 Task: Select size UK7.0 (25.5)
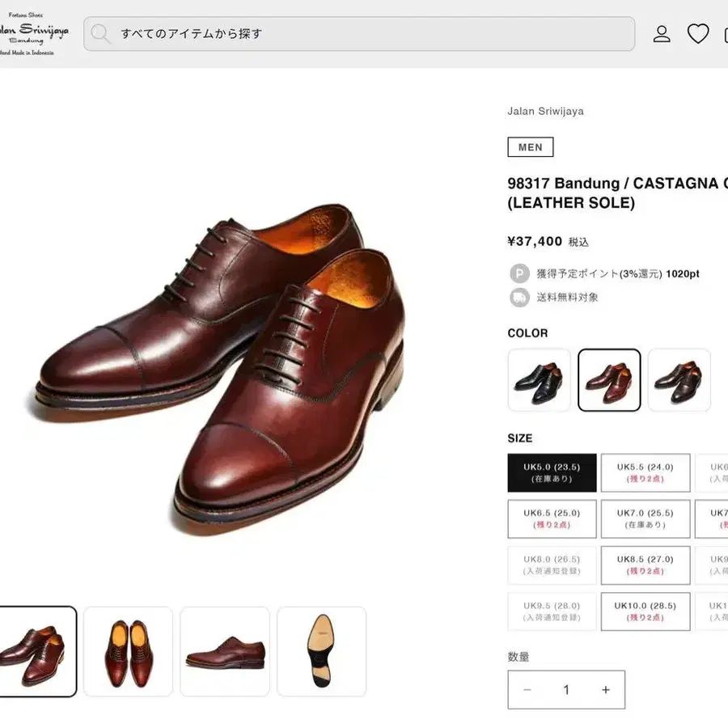(x=645, y=518)
